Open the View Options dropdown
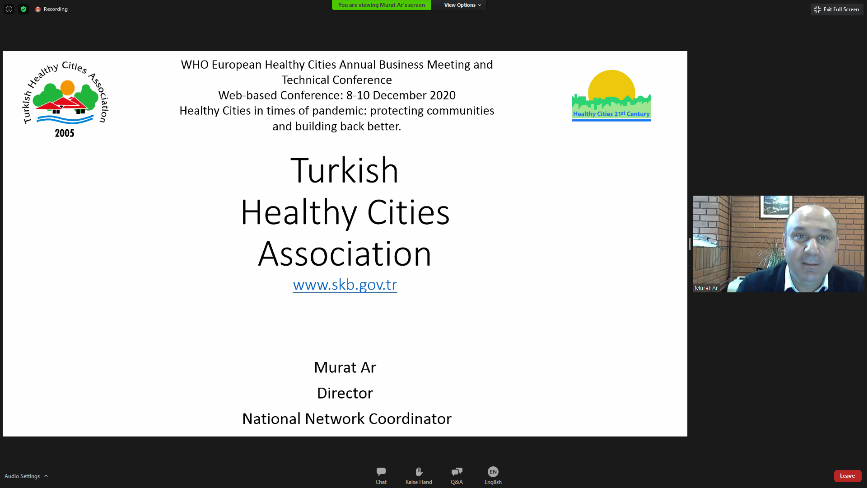The width and height of the screenshot is (868, 488). (462, 5)
